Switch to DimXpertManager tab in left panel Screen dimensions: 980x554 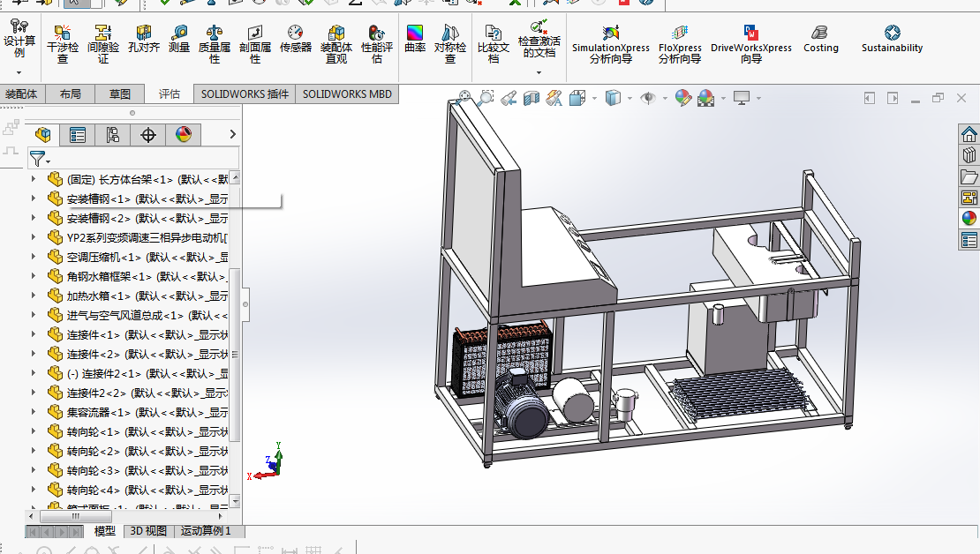click(x=148, y=135)
